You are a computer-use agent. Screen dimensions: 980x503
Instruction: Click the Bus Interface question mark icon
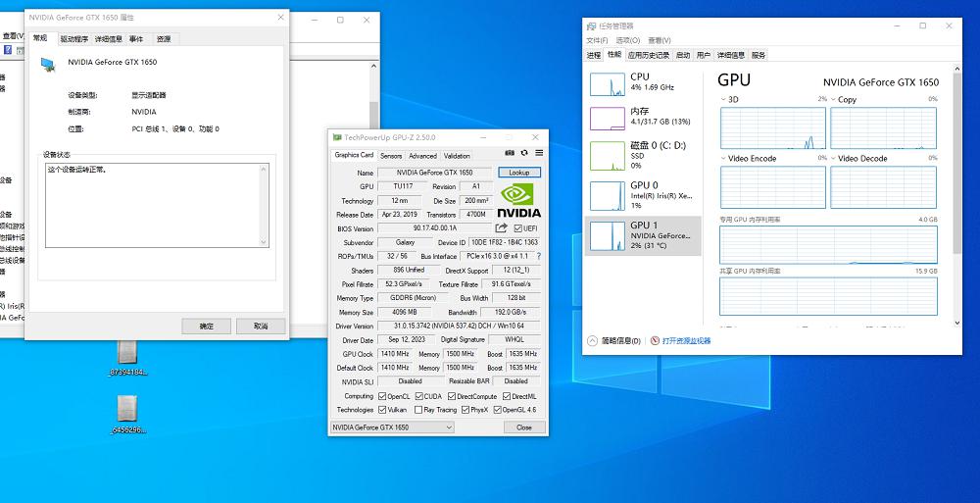pyautogui.click(x=538, y=256)
